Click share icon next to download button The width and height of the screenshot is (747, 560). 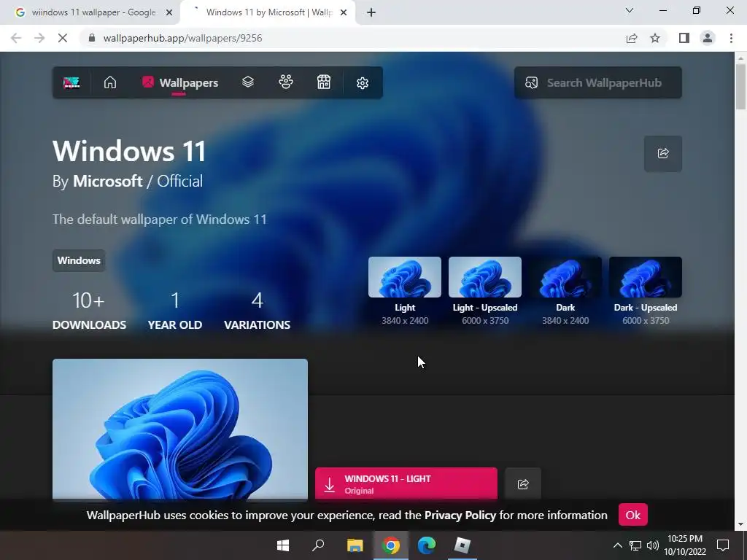(x=523, y=484)
